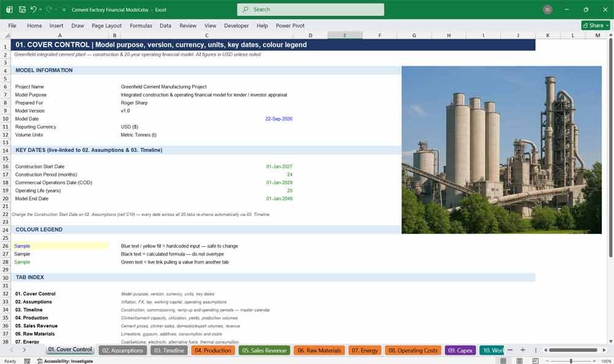
Task: Click Accessibility: Investigate in status bar
Action: 65,361
